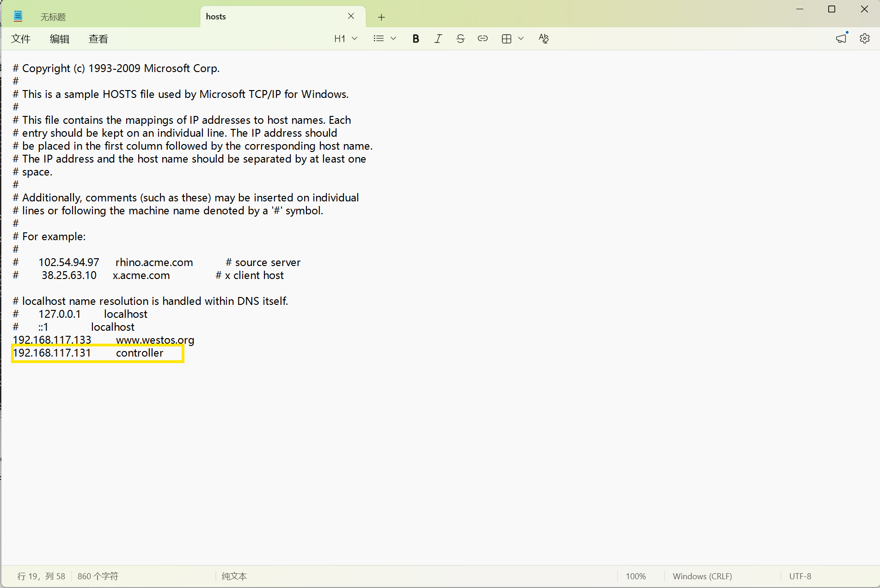
Task: Click the bulleted list icon
Action: 379,39
